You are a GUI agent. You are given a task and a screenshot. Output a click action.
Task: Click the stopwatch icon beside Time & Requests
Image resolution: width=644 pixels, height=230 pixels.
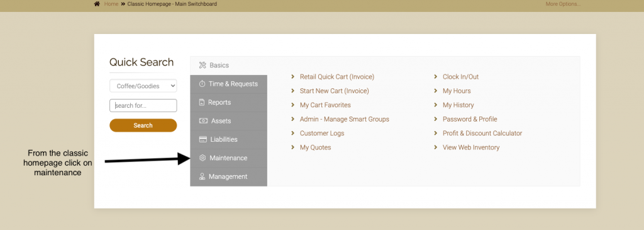pos(202,84)
